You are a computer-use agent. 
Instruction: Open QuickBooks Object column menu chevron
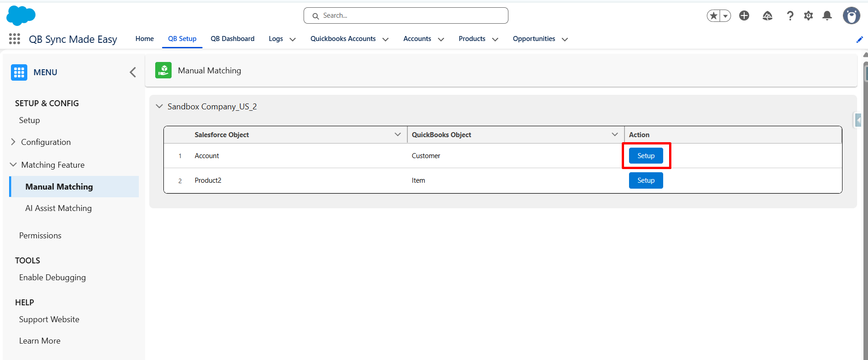pos(615,134)
